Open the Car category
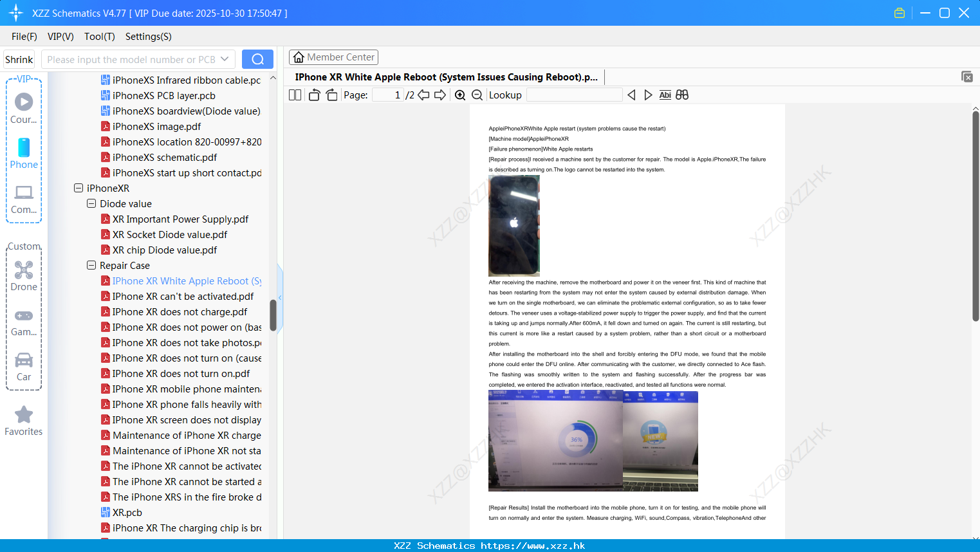980x552 pixels. point(24,367)
